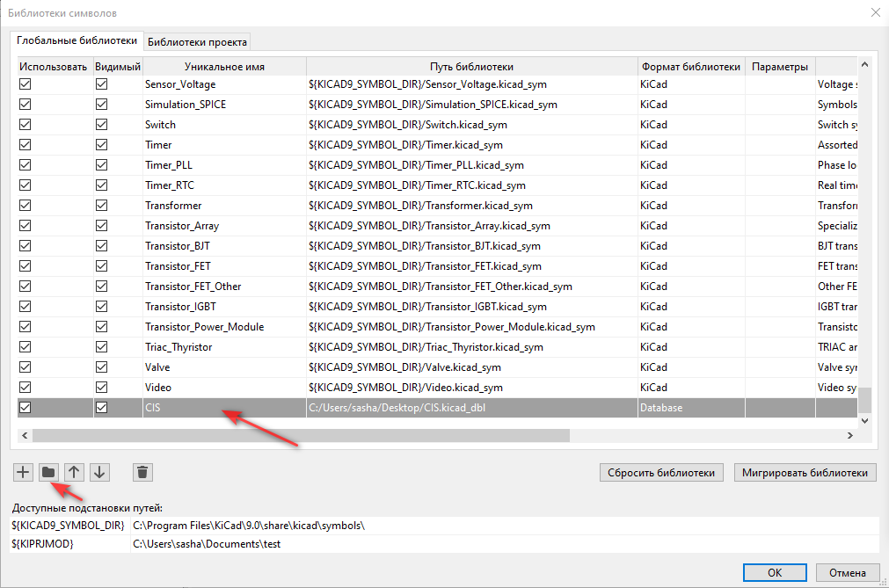Select the global libraries tab
The width and height of the screenshot is (889, 588).
click(x=77, y=40)
